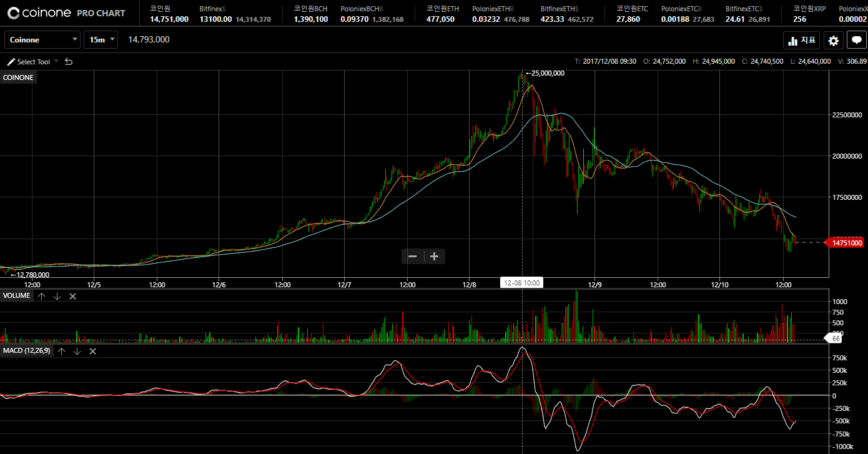Screen dimensions: 868x454
Task: Click the current price 14,793,000 display
Action: pyautogui.click(x=149, y=40)
